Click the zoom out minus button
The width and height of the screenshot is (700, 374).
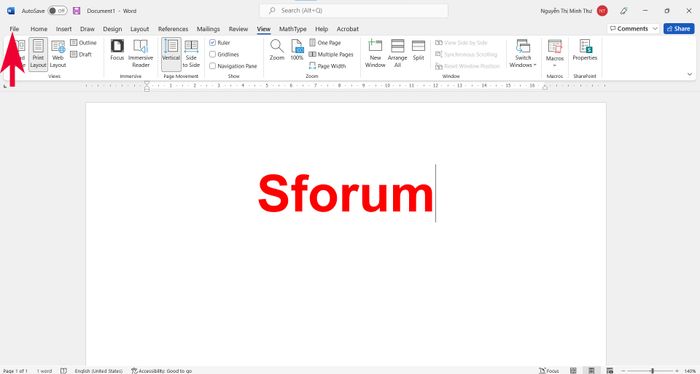[624, 371]
